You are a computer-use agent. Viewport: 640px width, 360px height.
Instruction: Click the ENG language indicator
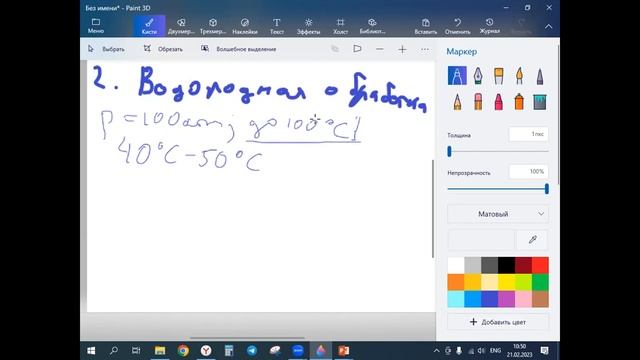click(x=495, y=351)
